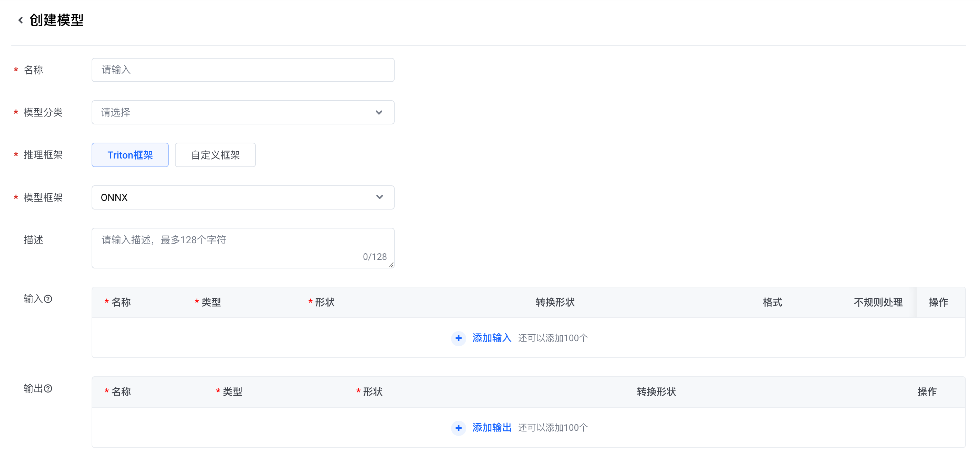Click 格式 header in input table
This screenshot has height=459, width=980.
pos(772,302)
